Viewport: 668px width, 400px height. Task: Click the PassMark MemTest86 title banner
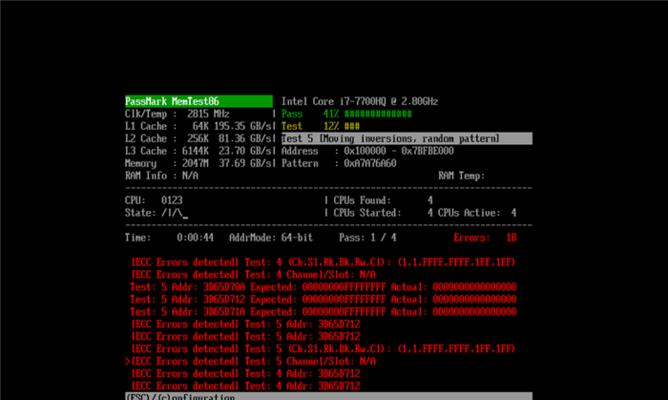199,101
